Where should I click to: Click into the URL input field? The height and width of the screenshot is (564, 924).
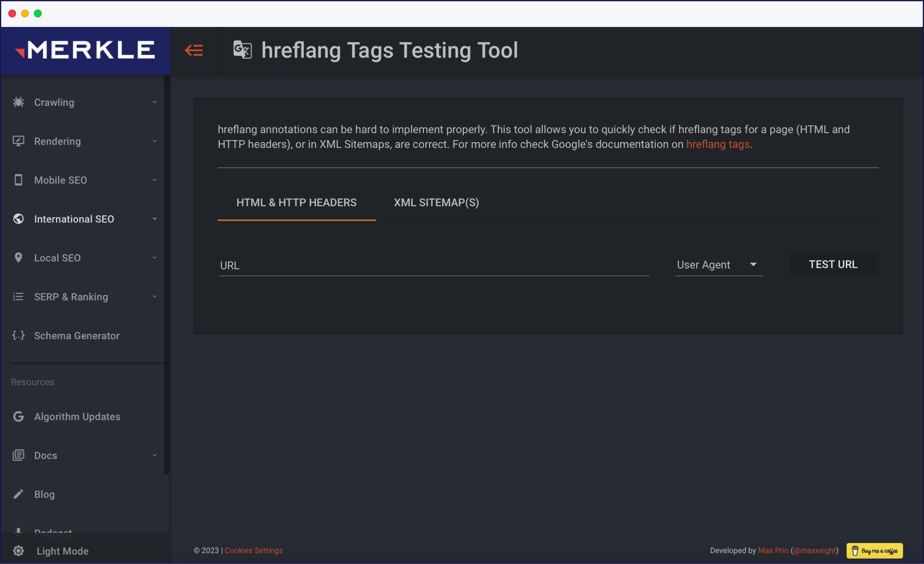434,266
